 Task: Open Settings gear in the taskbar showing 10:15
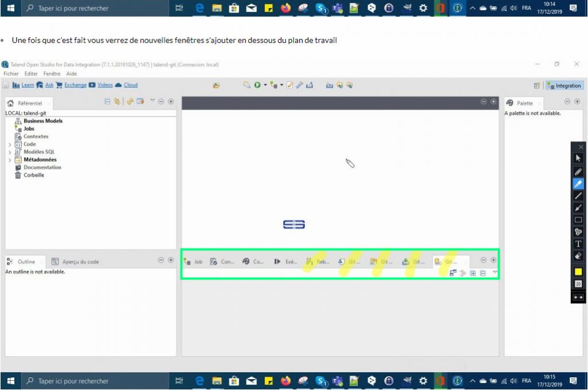pos(423,381)
